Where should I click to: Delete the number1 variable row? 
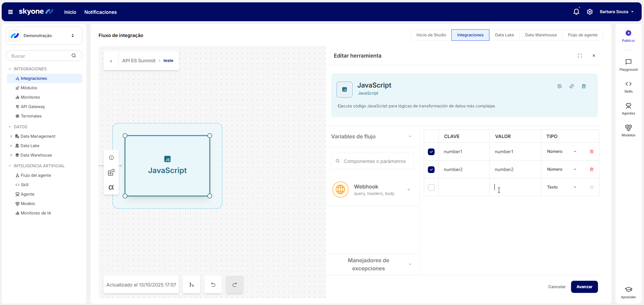coord(592,151)
